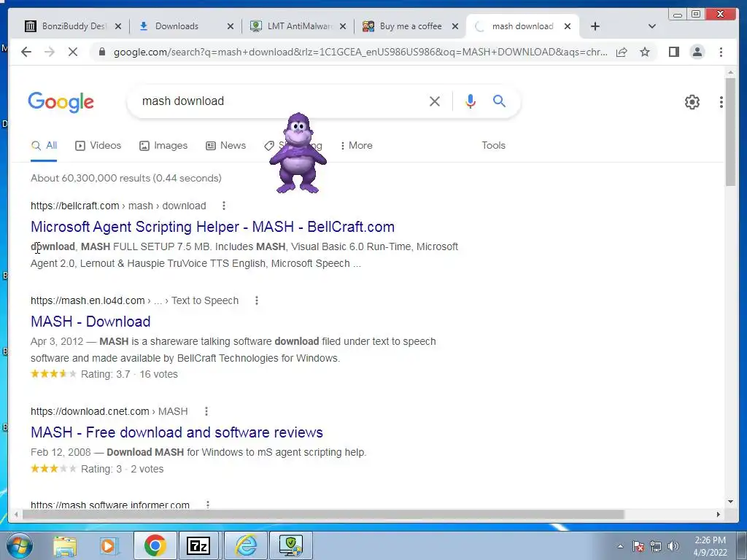Select the Images search filter
The width and height of the screenshot is (747, 560).
tap(163, 145)
